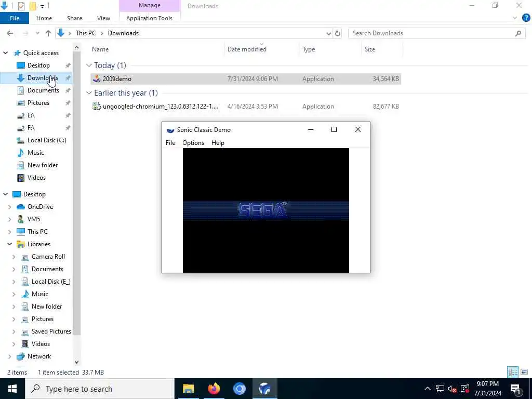
Task: Click the Type here to search box
Action: coord(100,389)
